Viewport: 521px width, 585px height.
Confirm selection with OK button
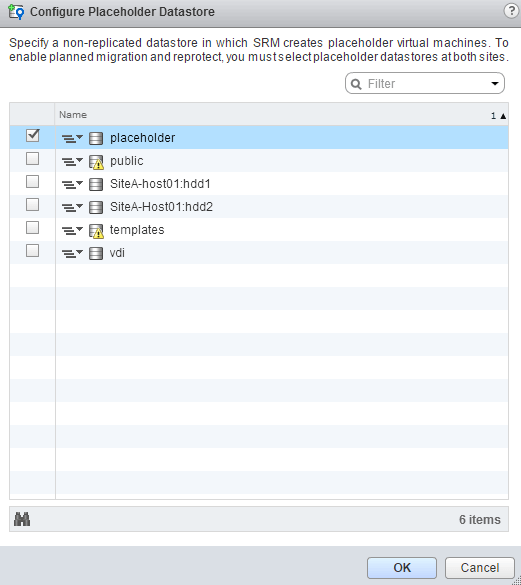(x=402, y=567)
